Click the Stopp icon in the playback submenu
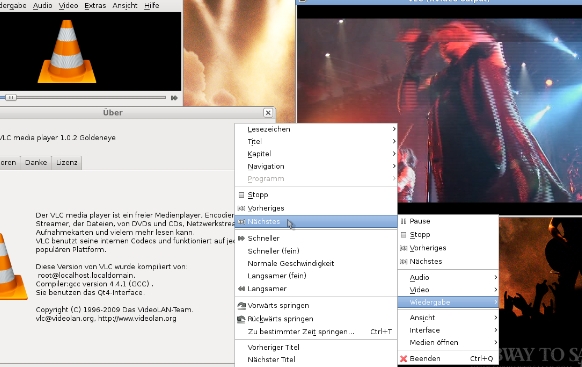The image size is (582, 367). coord(241,195)
